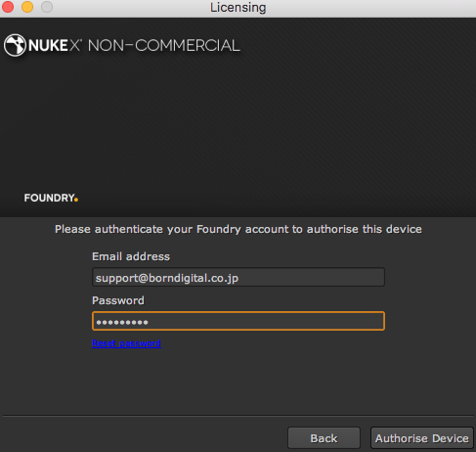This screenshot has height=452, width=476.
Task: Click the 'Email address' label
Action: [131, 256]
